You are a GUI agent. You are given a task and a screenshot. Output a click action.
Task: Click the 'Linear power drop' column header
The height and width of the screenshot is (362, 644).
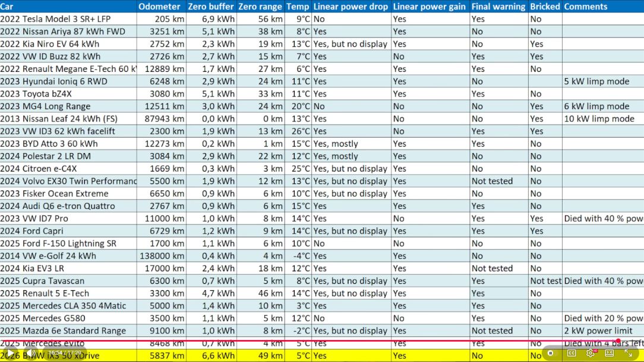pyautogui.click(x=351, y=7)
